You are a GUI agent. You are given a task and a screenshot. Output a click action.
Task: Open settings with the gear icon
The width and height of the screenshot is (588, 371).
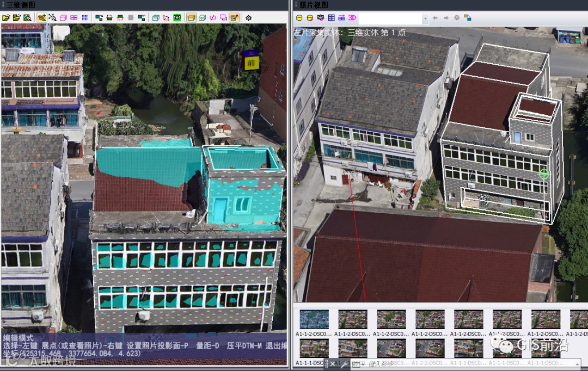(248, 17)
